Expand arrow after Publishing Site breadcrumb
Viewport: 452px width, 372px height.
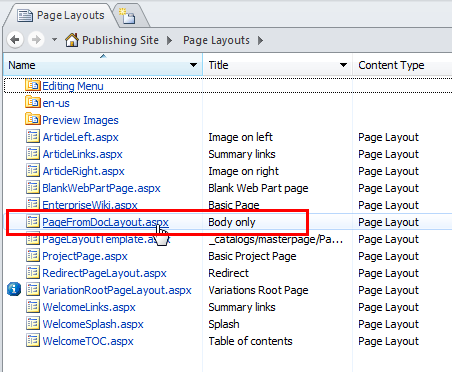tap(169, 40)
